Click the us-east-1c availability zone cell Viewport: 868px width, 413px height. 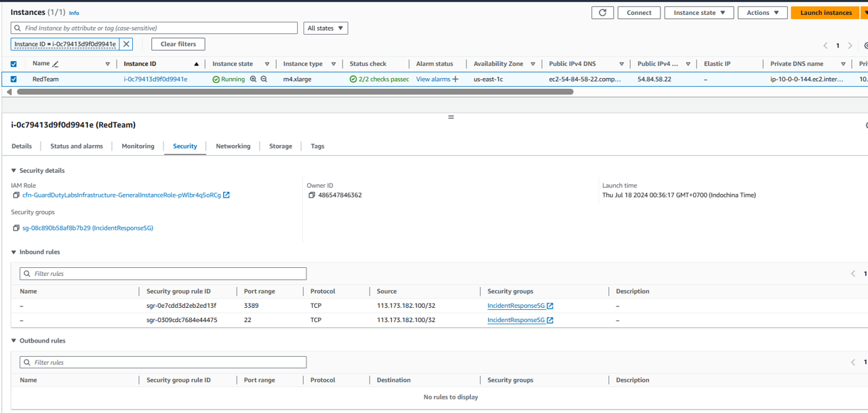488,79
